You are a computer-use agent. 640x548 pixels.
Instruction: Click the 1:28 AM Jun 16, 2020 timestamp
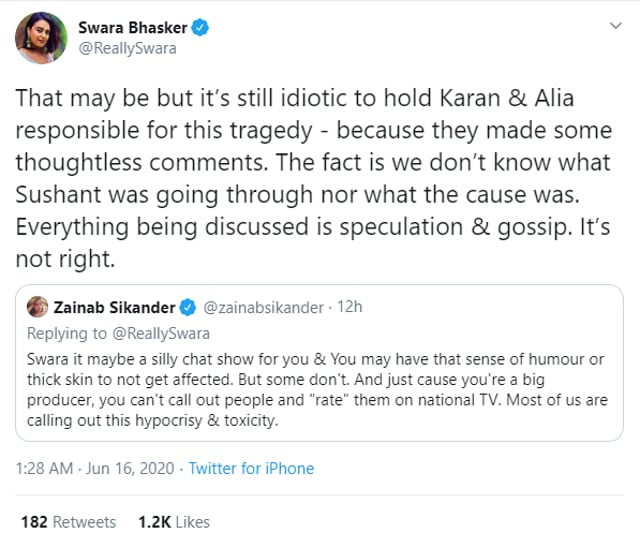(95, 468)
